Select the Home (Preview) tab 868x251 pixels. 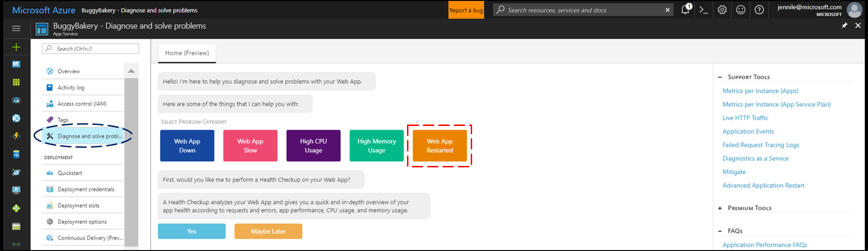(x=187, y=53)
